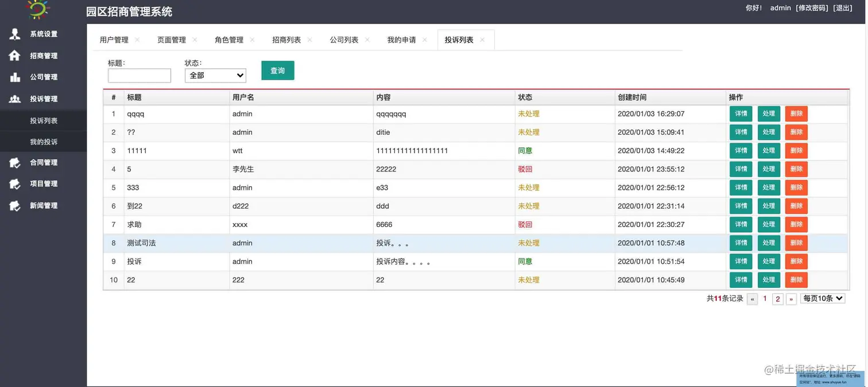
Task: Click the 公司管理 chart icon in sidebar
Action: [15, 77]
